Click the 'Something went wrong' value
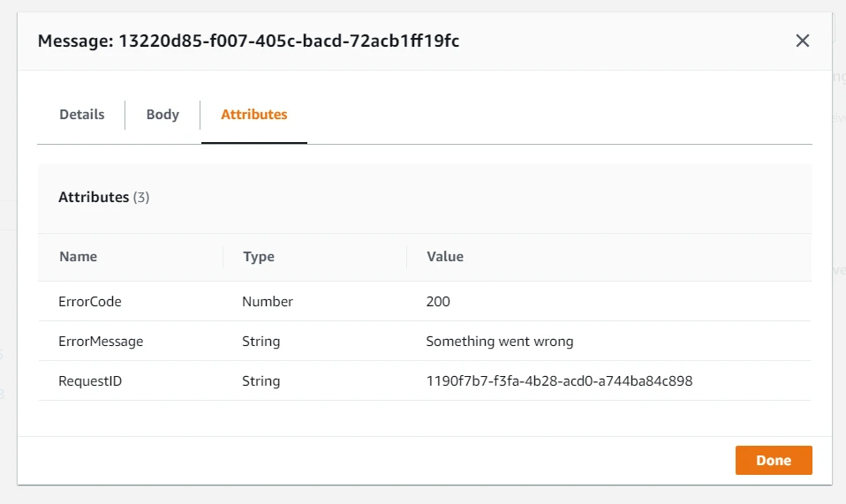Image resolution: width=846 pixels, height=504 pixels. [x=500, y=342]
